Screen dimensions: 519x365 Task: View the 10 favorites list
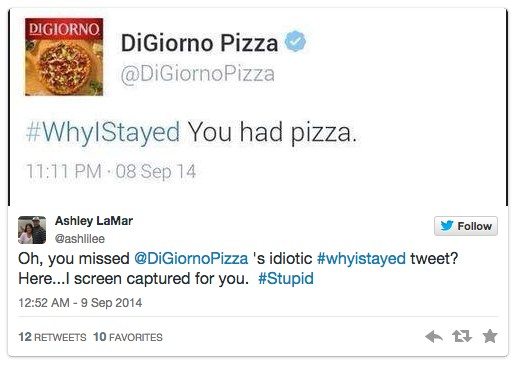[x=128, y=337]
